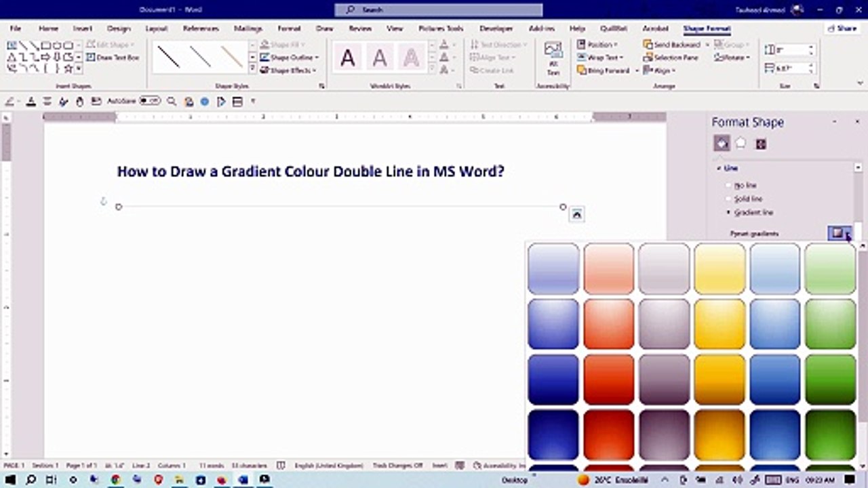Viewport: 868px width, 488px height.
Task: Toggle the AutoSave switch
Action: 149,101
